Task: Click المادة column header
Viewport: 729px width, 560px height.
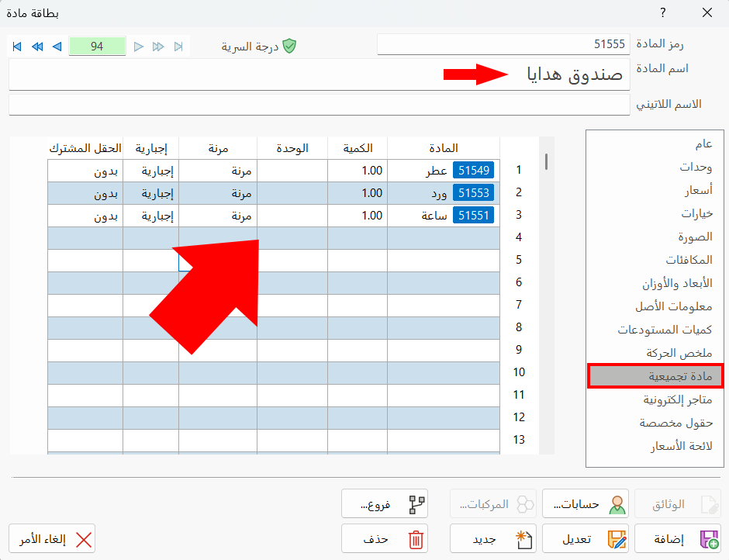Action: tap(444, 148)
